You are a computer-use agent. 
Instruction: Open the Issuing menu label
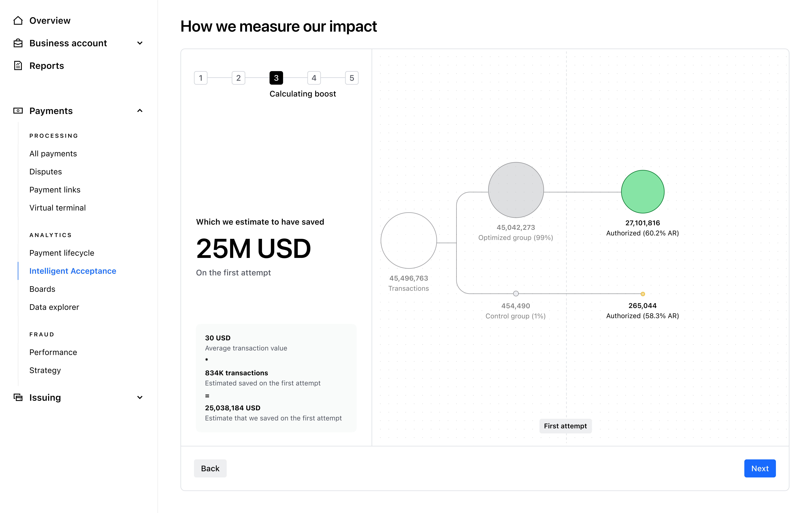tap(45, 397)
